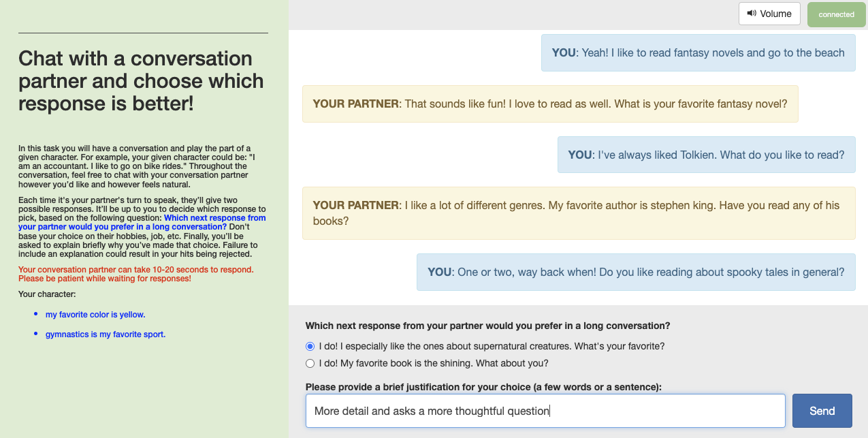Click the "gymnastics is my favorite sport" trait
This screenshot has height=438, width=868.
(106, 334)
